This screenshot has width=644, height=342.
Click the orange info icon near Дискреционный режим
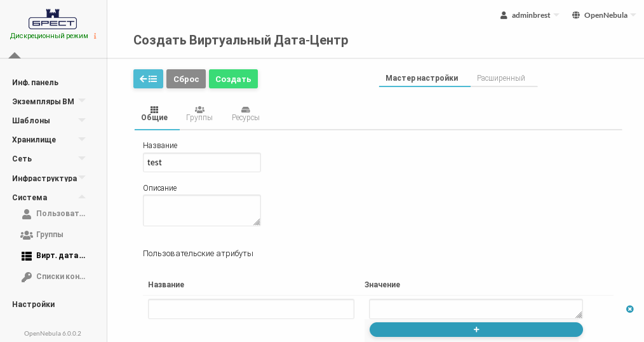pos(95,36)
